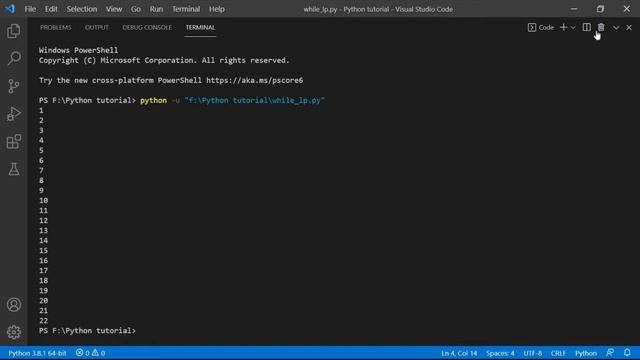Select Python language mode in status bar

click(586, 353)
